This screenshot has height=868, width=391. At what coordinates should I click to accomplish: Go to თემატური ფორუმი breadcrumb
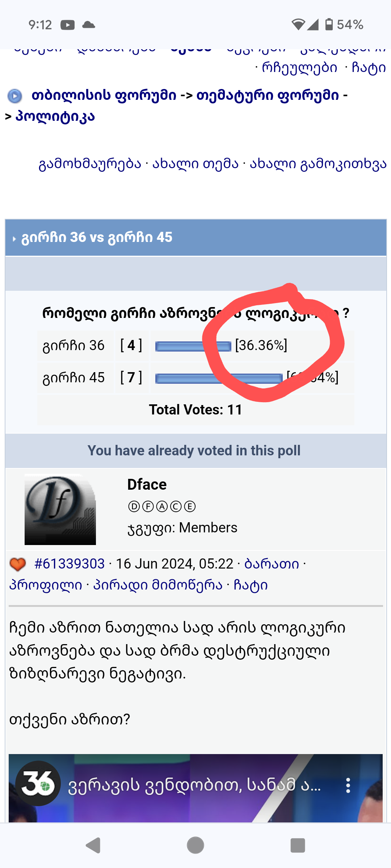click(268, 95)
